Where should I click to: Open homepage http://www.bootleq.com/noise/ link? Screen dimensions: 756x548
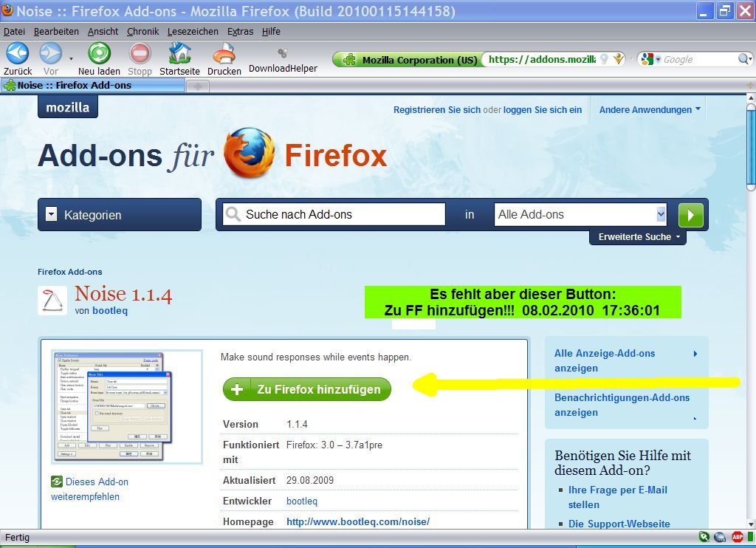pyautogui.click(x=358, y=522)
